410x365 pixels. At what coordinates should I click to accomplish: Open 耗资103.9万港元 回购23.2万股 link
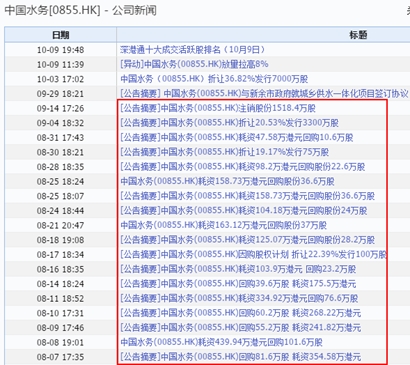(238, 269)
